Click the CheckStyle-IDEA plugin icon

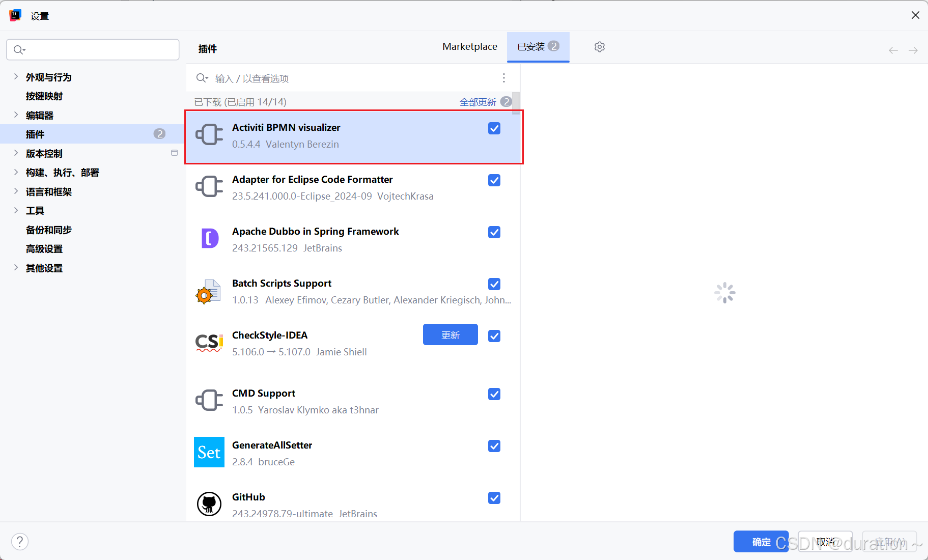click(209, 343)
